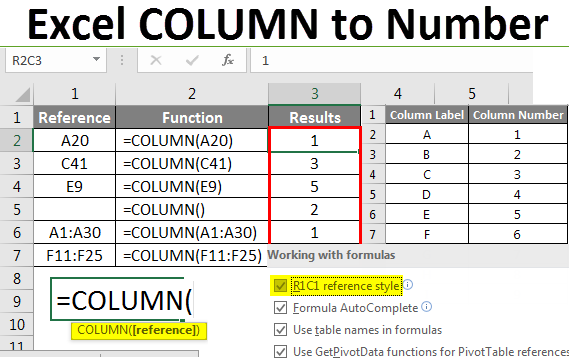This screenshot has height=362, width=569.
Task: Select row header 9 of the main sheet
Action: 17,301
